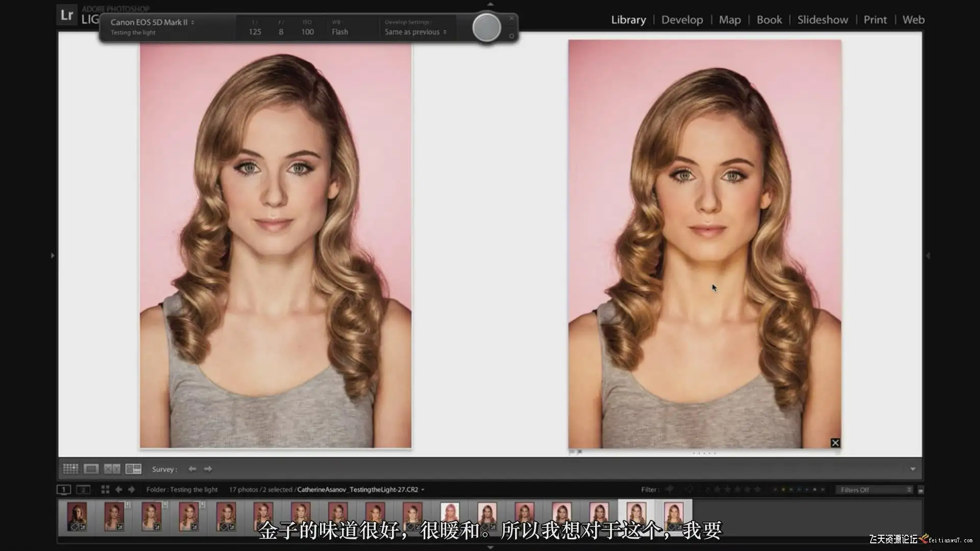Toggle filter lock switch at filmstrip right
The image size is (980, 551).
[x=921, y=490]
